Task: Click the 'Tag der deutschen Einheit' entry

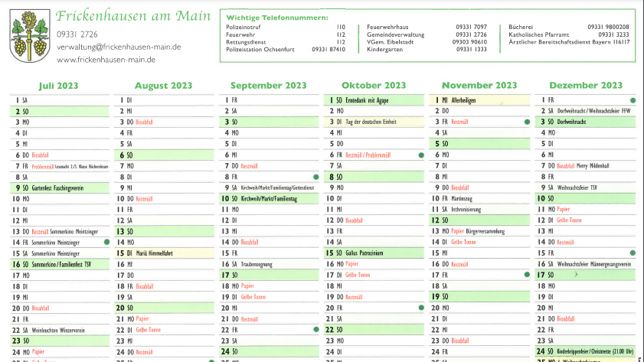Action: (x=371, y=122)
